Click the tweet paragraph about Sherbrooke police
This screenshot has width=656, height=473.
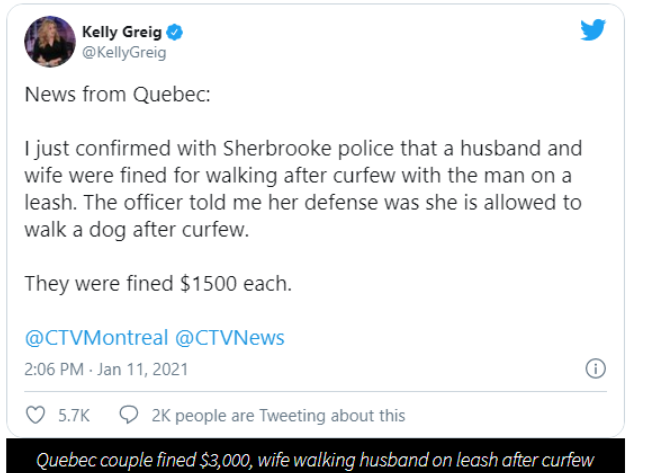(303, 189)
